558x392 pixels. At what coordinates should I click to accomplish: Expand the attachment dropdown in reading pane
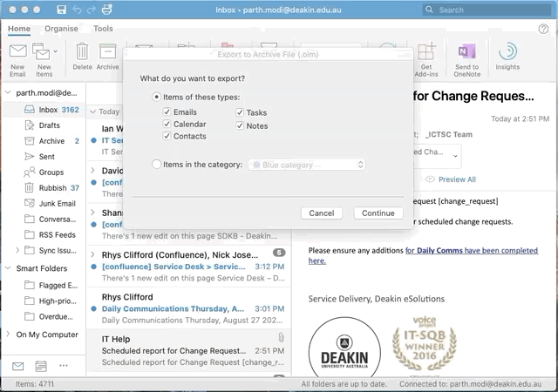click(x=455, y=156)
